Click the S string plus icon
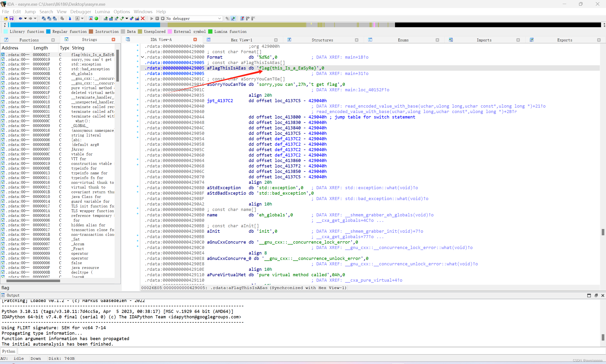The width and height of the screenshot is (606, 364). coord(122,18)
